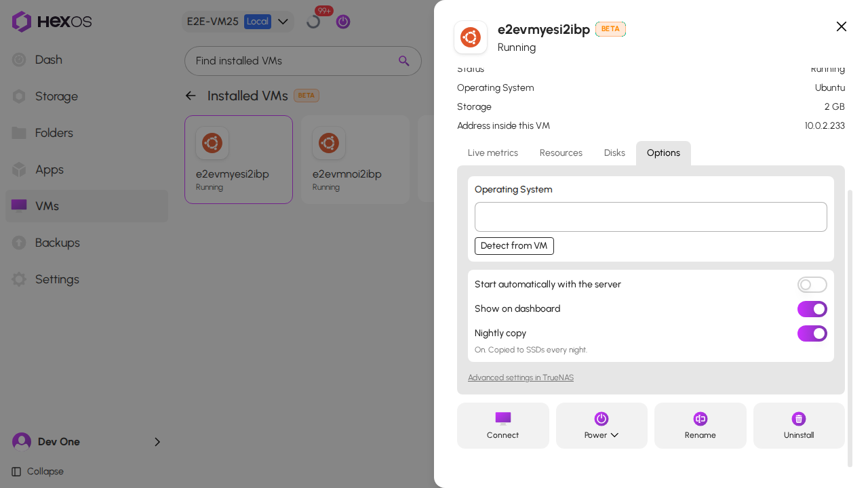This screenshot has width=868, height=488.
Task: Expand the E2E-VM25 server dropdown
Action: click(237, 22)
